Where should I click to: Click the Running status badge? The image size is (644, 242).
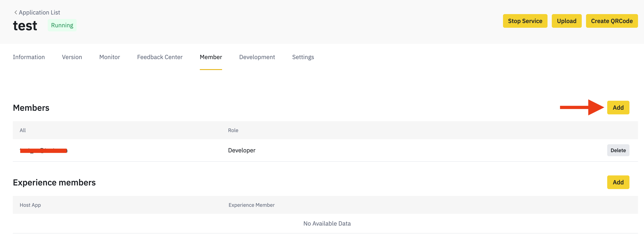click(62, 25)
